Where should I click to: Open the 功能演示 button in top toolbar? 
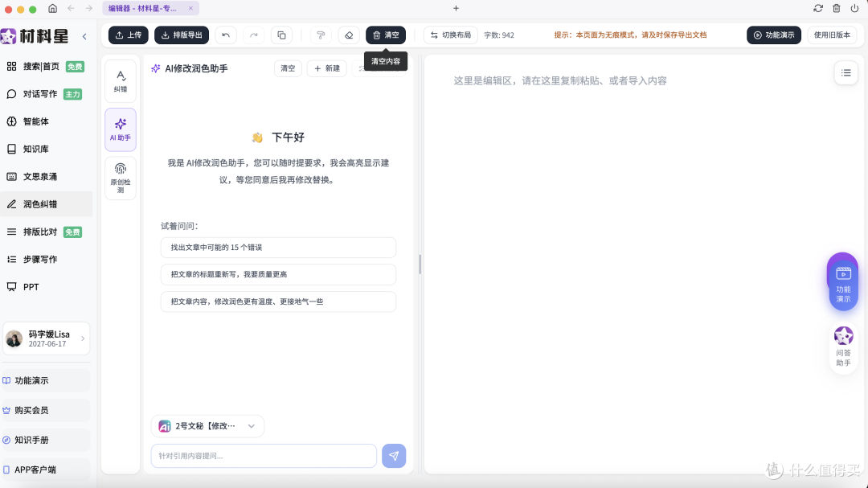pyautogui.click(x=774, y=35)
